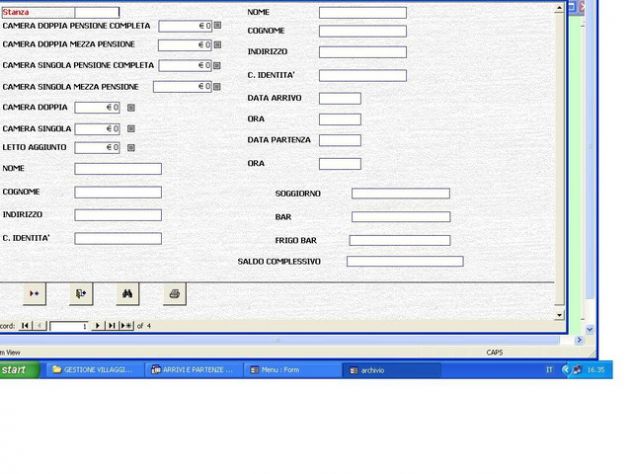The height and width of the screenshot is (474, 632).
Task: Go to previous record in navigation bar
Action: click(40, 326)
